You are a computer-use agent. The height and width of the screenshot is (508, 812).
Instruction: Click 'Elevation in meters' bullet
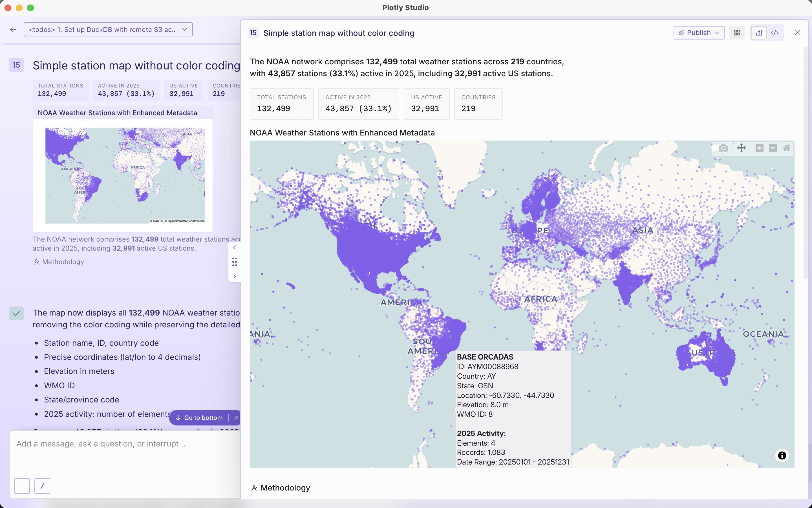(79, 371)
